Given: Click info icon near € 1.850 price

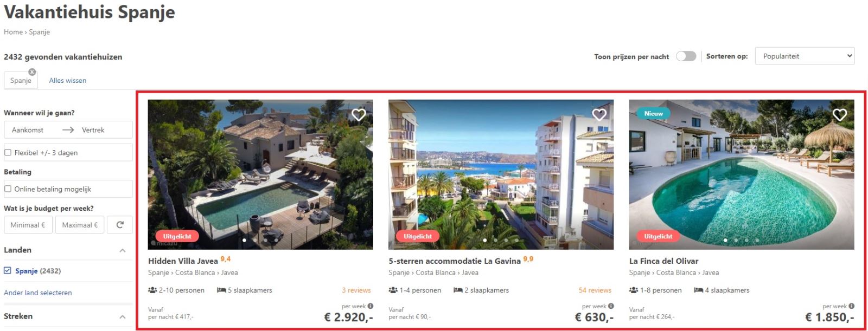Looking at the screenshot, I should pos(851,306).
